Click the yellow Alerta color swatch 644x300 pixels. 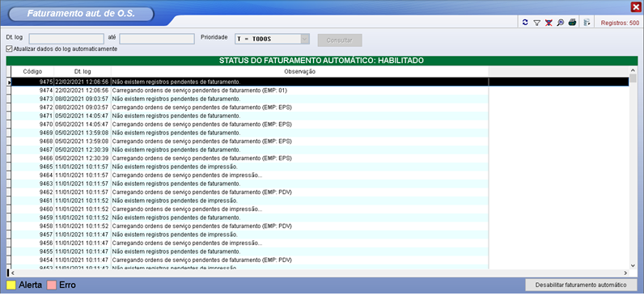(11, 285)
